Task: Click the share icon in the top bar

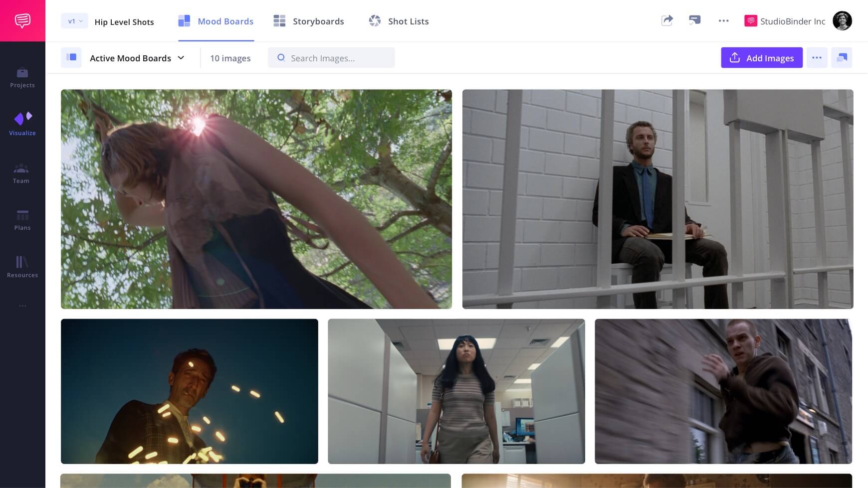Action: [667, 21]
